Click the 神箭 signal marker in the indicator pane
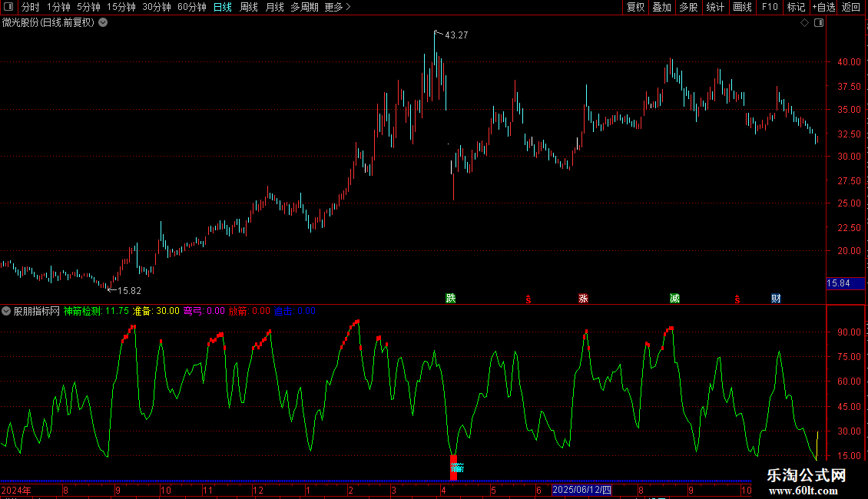The width and height of the screenshot is (868, 499). pos(457,468)
